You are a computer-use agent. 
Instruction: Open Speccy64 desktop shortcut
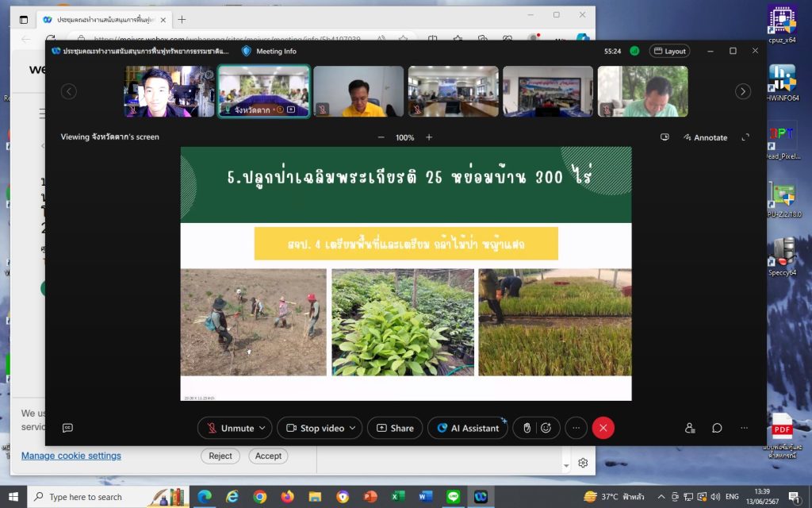tap(783, 256)
